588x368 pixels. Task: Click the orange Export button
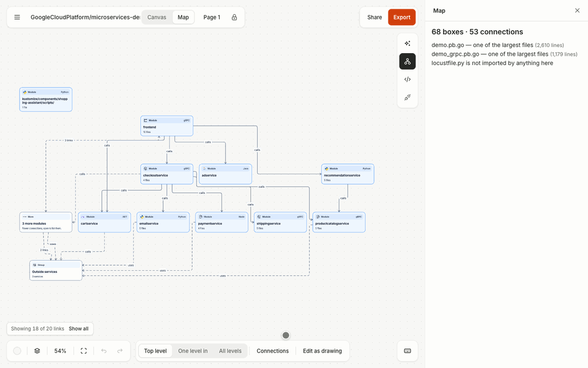click(402, 17)
